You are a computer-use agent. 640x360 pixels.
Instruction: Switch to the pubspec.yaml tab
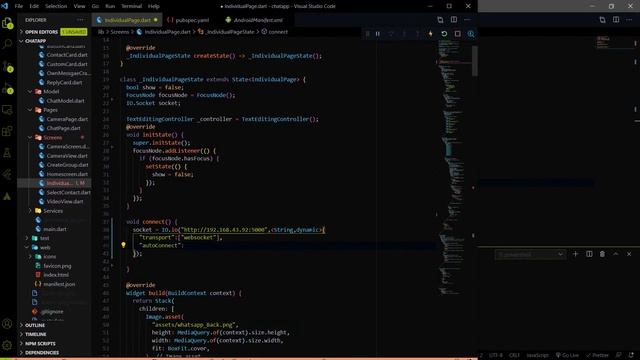click(189, 20)
